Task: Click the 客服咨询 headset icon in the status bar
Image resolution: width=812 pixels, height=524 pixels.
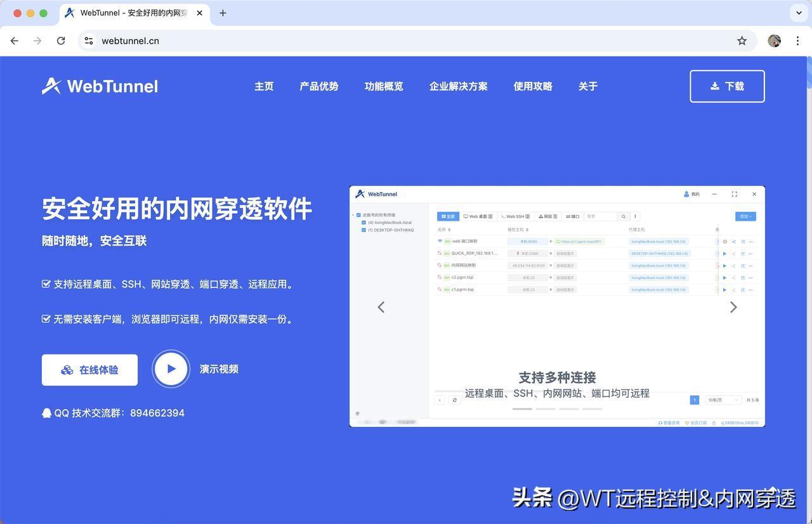Action: pos(661,422)
